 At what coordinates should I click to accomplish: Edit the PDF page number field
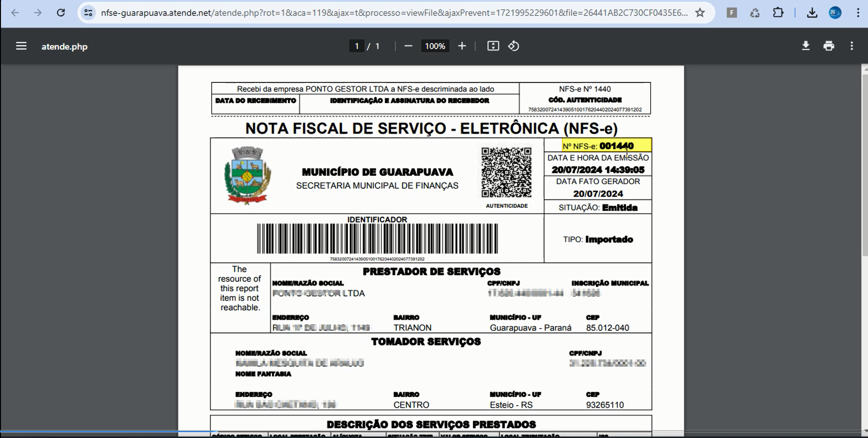(x=357, y=46)
